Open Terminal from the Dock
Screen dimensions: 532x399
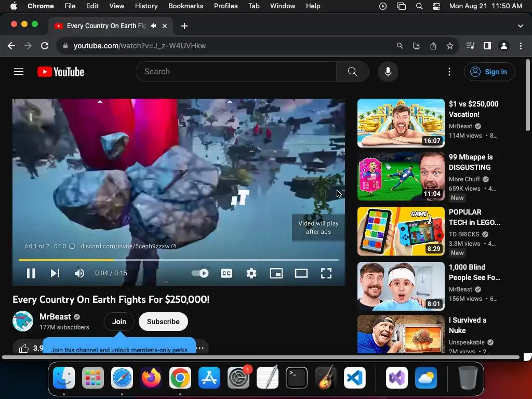pos(297,378)
